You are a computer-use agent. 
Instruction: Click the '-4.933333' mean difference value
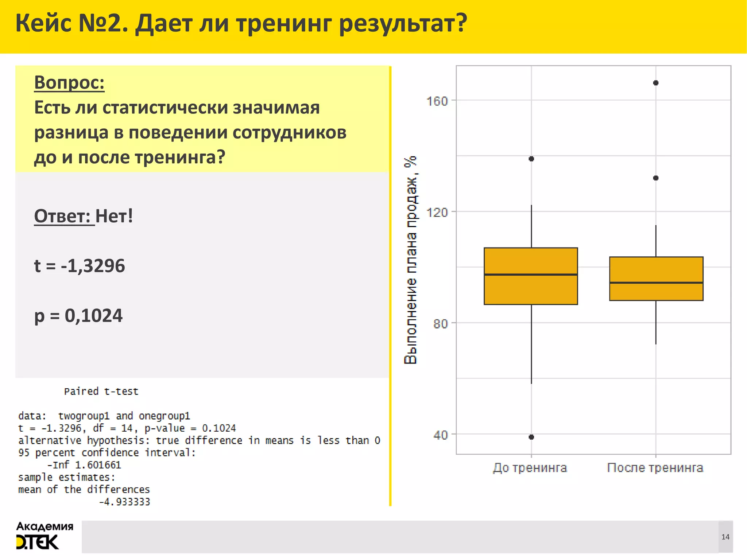tap(124, 502)
